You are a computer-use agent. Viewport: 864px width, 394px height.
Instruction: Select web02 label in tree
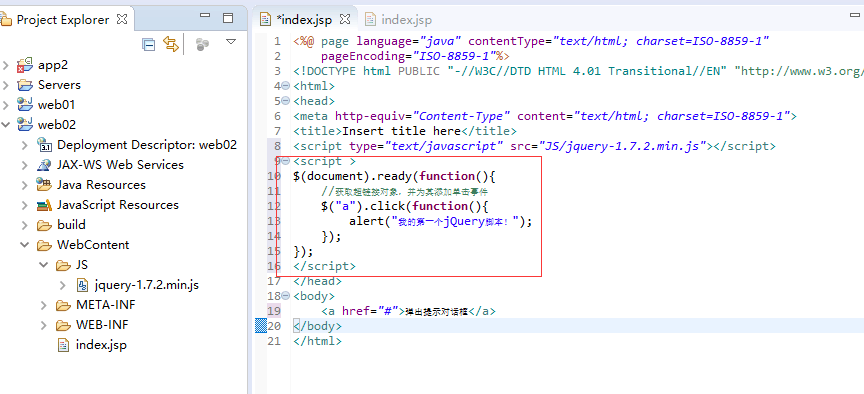[x=57, y=125]
